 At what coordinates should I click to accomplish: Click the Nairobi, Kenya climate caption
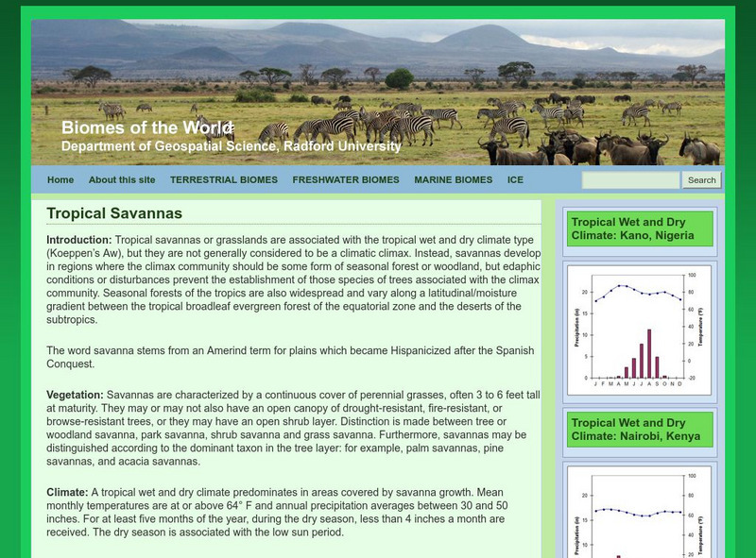640,430
